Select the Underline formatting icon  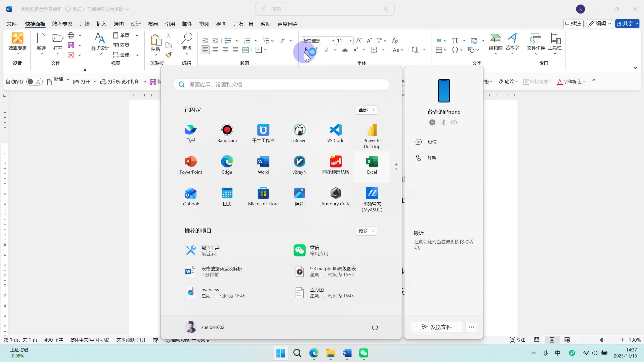pos(326,50)
